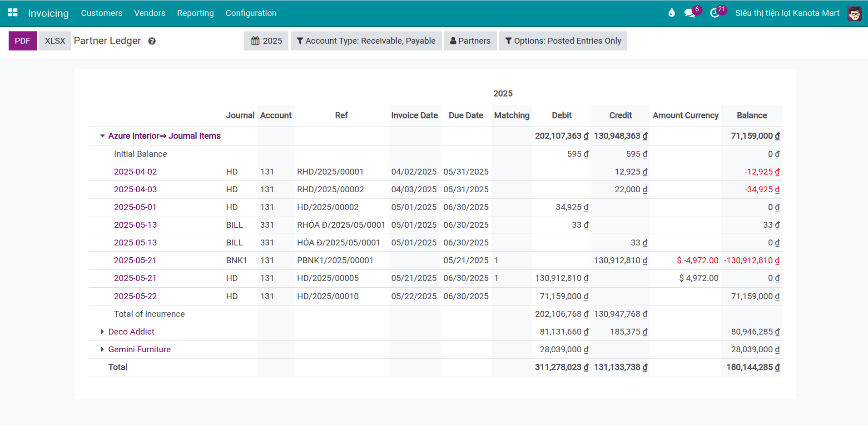
Task: Open the Configuration menu
Action: tap(251, 13)
